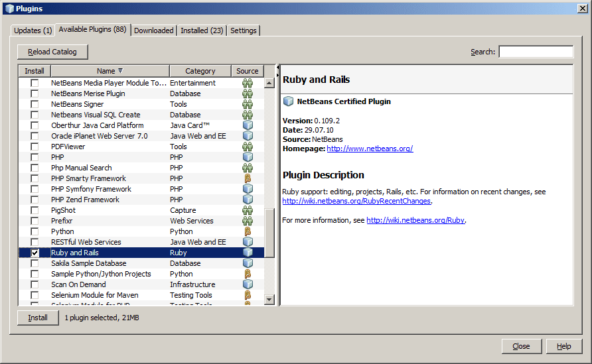Click the source icon in NetBeans Signer row

(x=248, y=104)
